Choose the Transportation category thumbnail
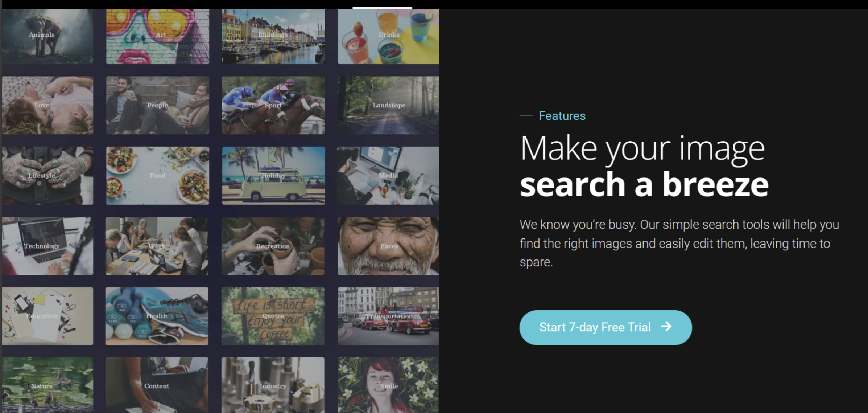 tap(388, 316)
